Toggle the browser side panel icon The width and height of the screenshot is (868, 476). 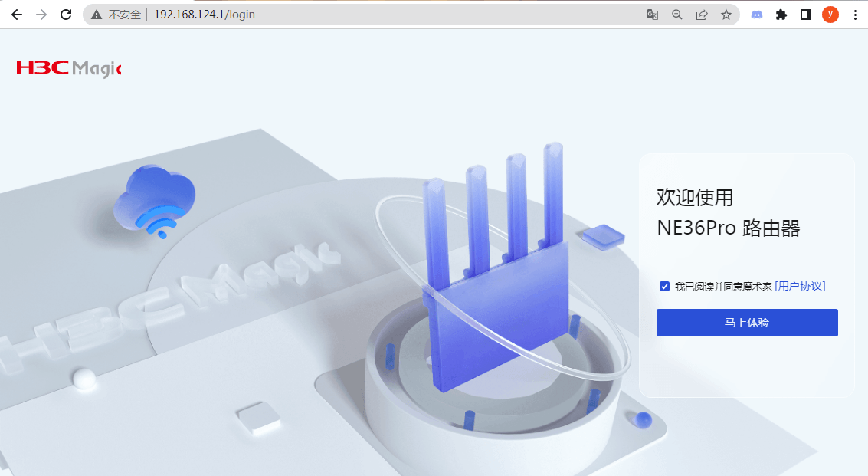tap(805, 15)
